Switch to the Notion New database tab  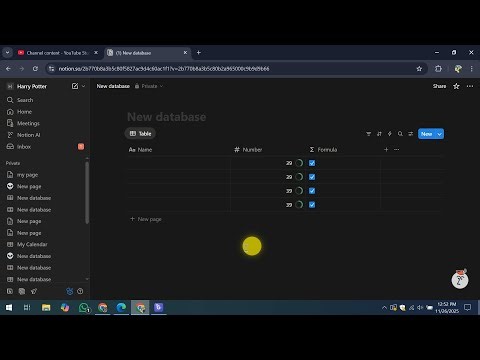[148, 53]
